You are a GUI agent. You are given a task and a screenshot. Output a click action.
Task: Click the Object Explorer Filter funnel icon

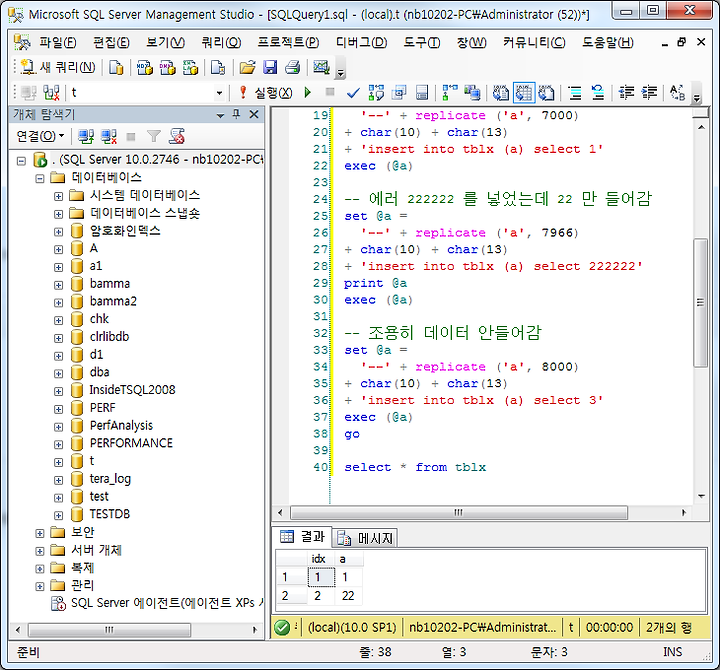tap(154, 136)
